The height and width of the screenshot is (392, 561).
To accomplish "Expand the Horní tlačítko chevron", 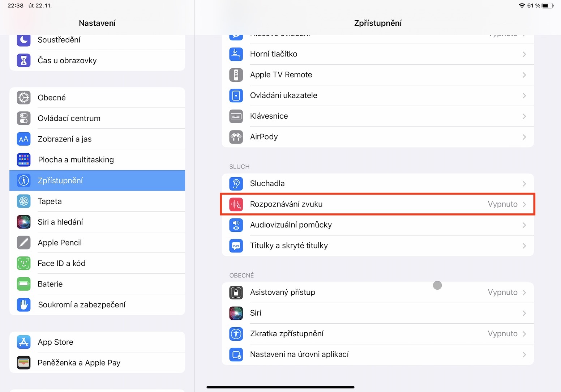I will (x=524, y=54).
